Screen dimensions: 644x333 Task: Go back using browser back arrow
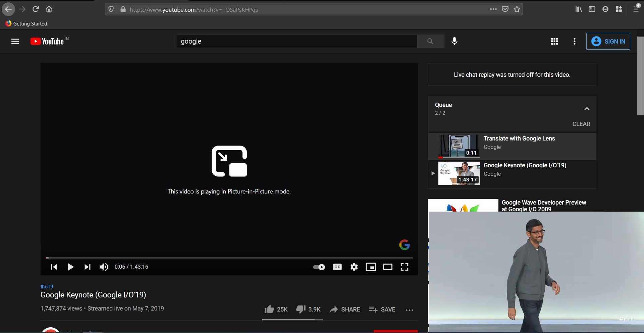pyautogui.click(x=8, y=9)
